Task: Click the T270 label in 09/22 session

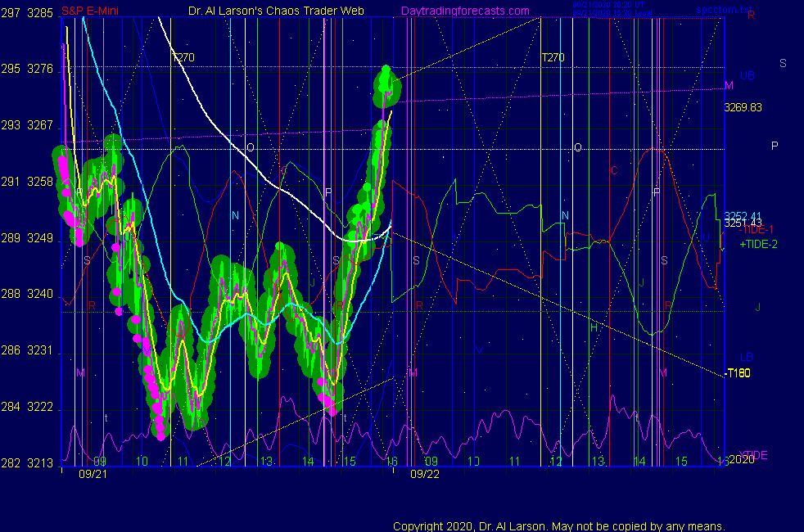Action: click(554, 57)
